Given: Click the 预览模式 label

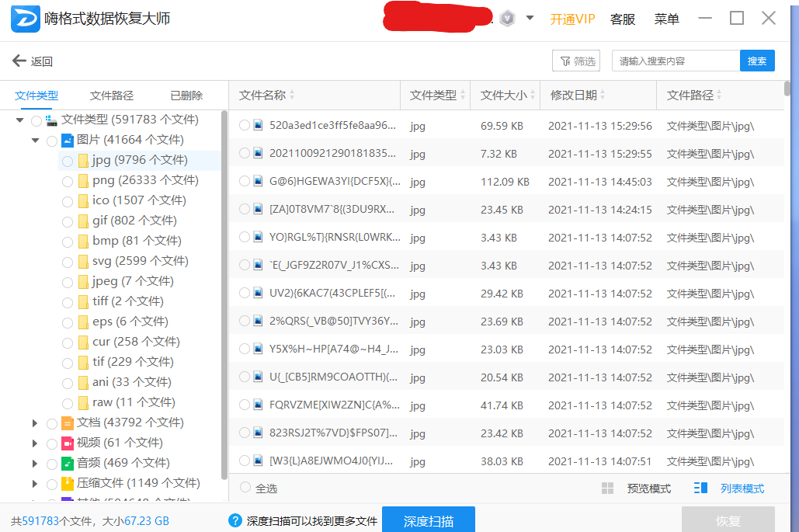Looking at the screenshot, I should (x=649, y=489).
